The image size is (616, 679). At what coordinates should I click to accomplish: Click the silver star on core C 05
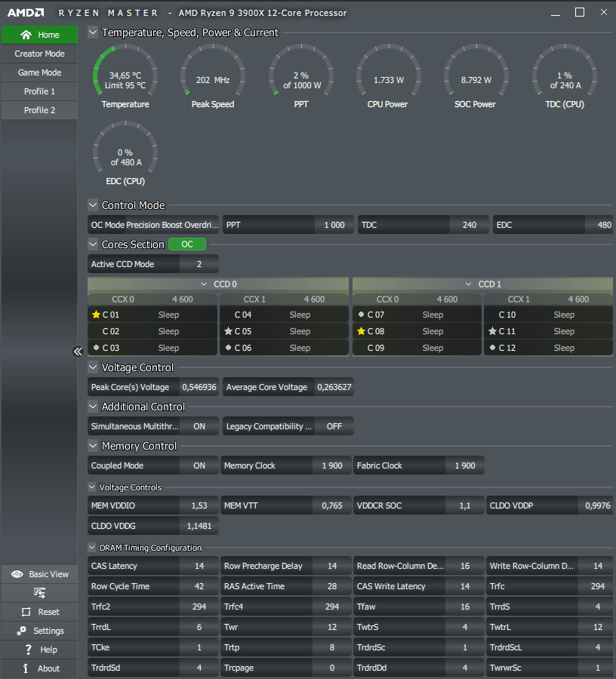228,331
